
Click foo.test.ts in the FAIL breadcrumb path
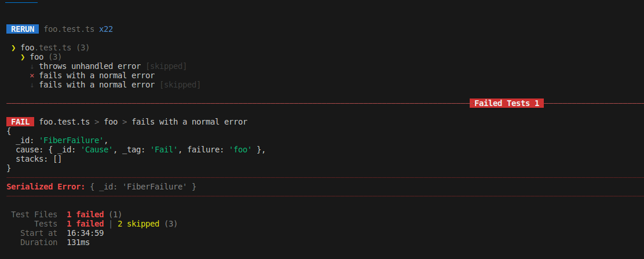click(x=64, y=122)
